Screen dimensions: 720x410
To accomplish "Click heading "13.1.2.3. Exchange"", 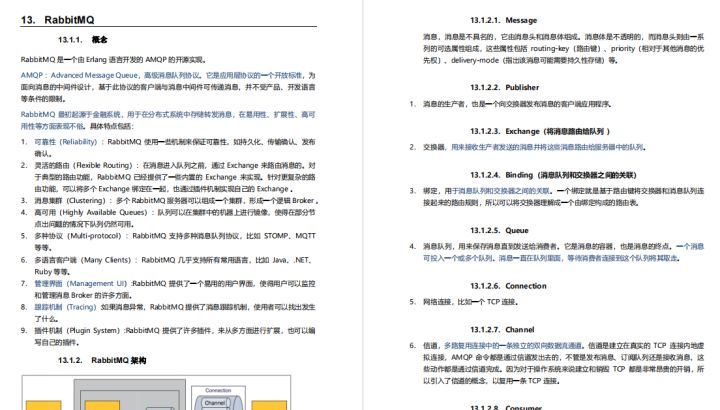I will 540,131.
